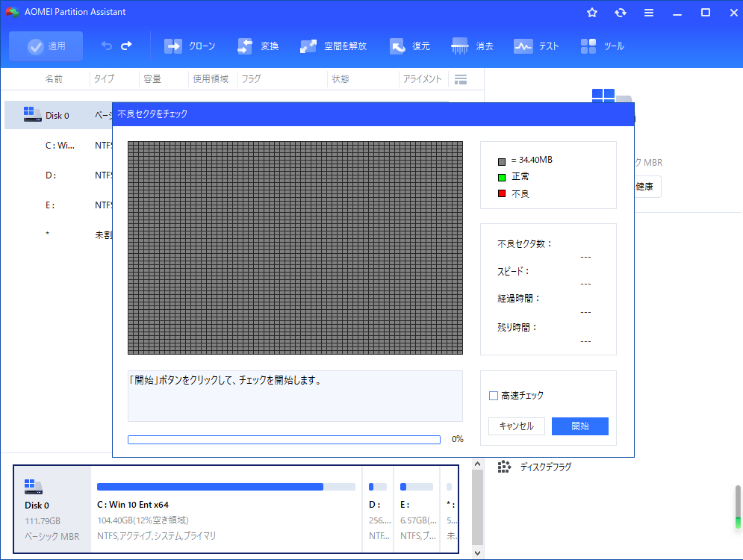Click the status message text box
The image size is (743, 560).
[295, 396]
